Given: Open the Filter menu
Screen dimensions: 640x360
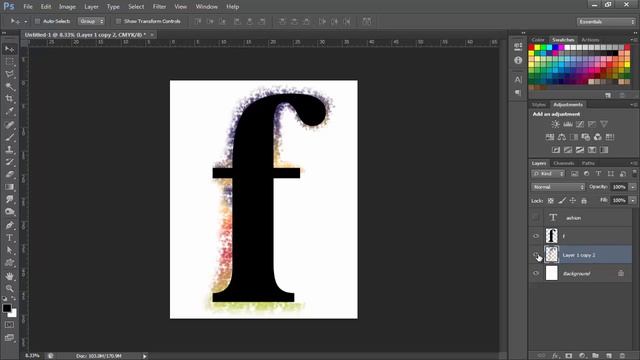Looking at the screenshot, I should click(159, 7).
